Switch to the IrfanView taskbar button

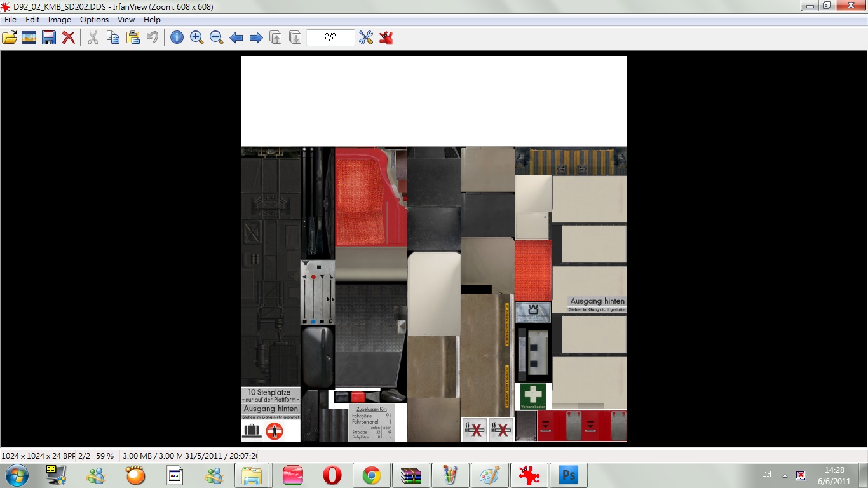coord(529,475)
